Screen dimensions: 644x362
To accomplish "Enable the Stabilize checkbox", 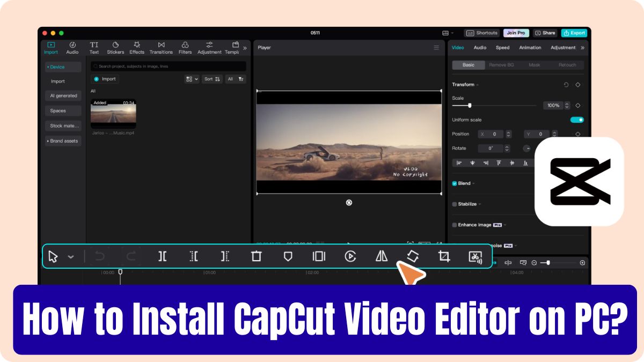I will click(454, 204).
